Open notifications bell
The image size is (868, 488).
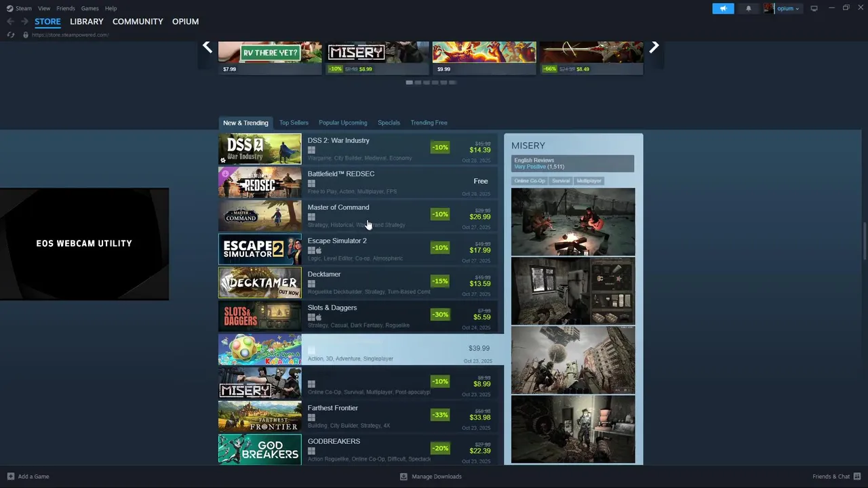coord(748,8)
